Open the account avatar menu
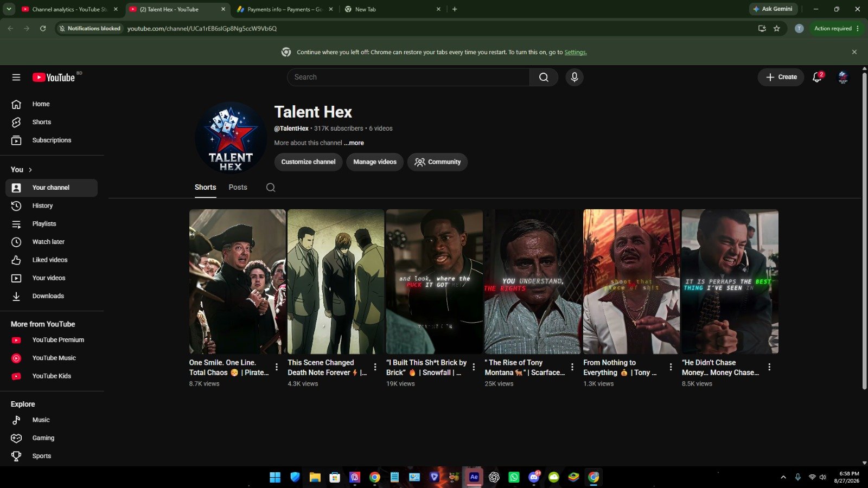Screen dimensions: 868x488 click(843, 77)
